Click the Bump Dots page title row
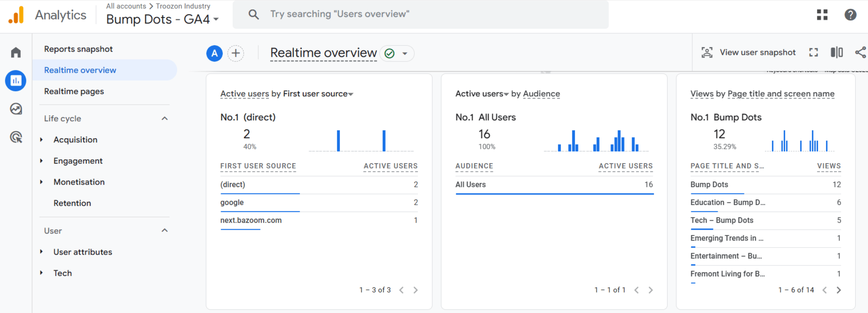Viewport: 868px width, 313px height. (x=766, y=185)
